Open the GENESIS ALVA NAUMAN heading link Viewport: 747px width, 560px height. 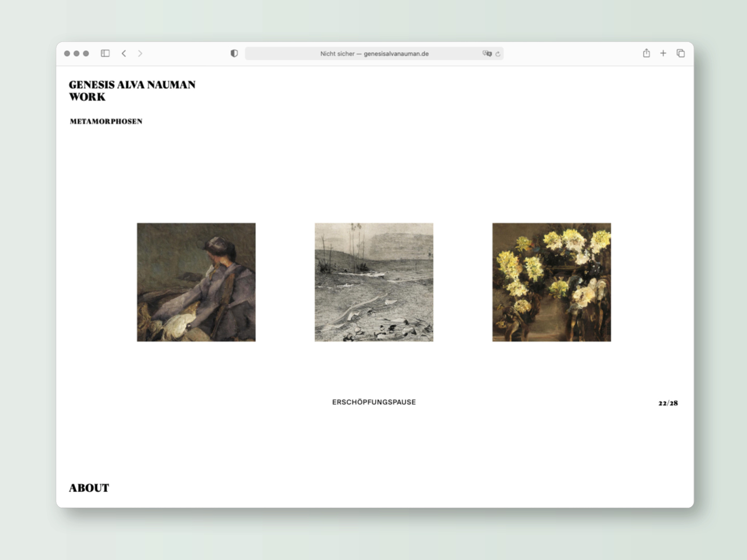tap(132, 85)
